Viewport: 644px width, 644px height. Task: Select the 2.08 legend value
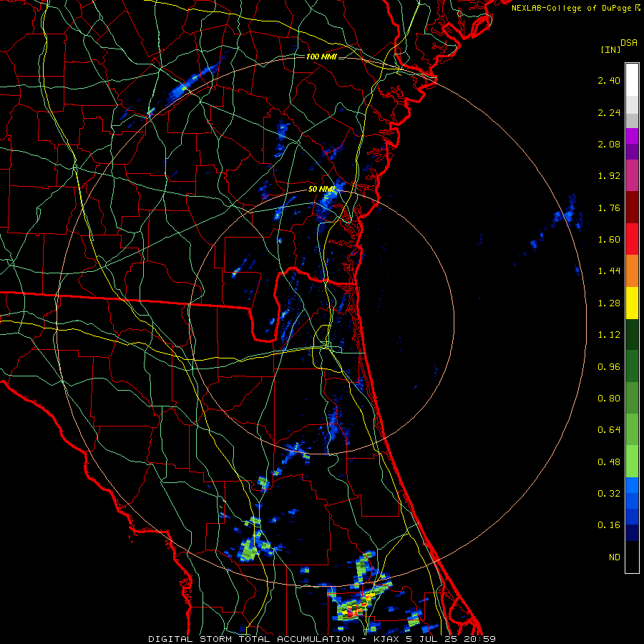click(x=609, y=144)
